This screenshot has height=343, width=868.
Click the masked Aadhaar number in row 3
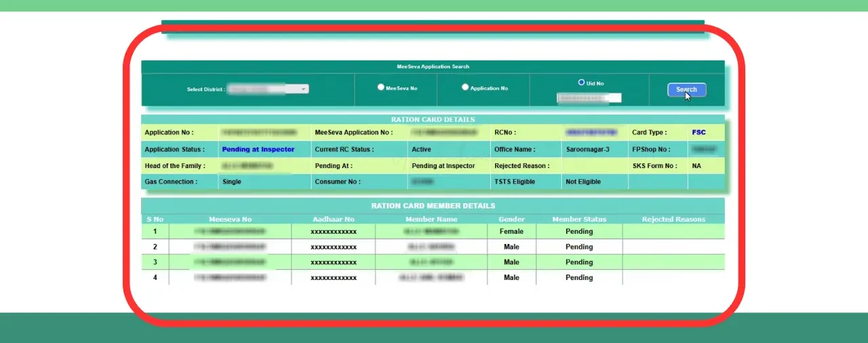[334, 262]
